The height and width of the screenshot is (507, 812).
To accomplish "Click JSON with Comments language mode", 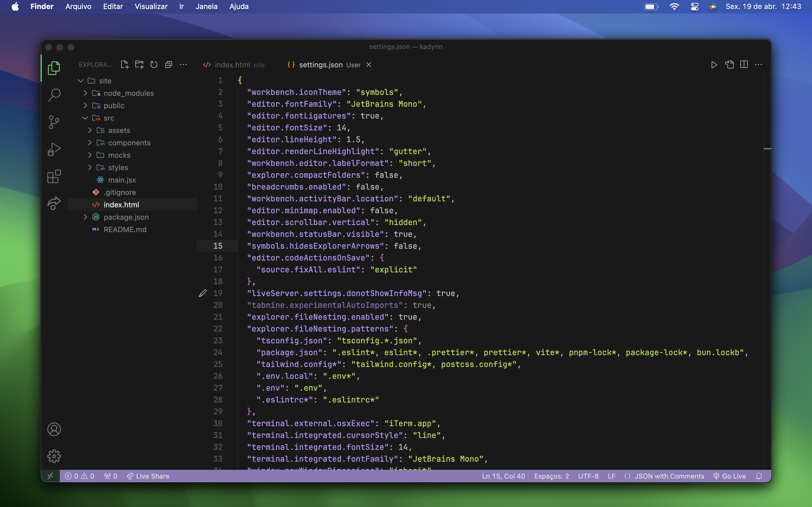I will coord(669,476).
